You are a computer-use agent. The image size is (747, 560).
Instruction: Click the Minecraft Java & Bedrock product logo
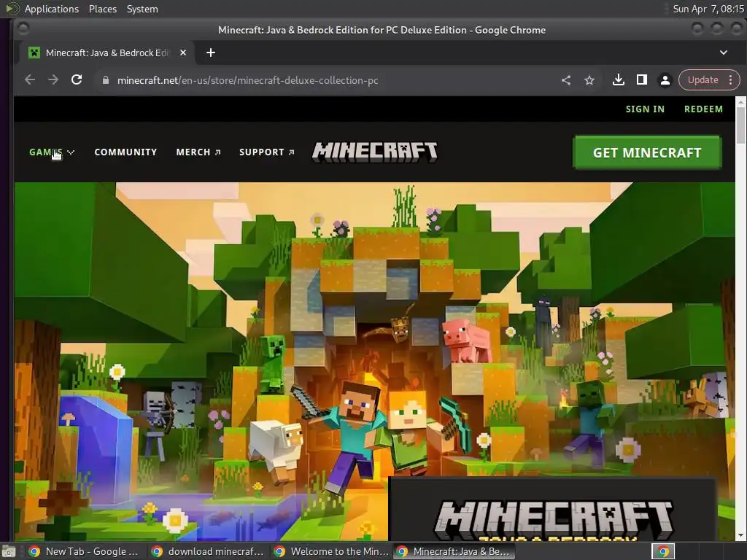553,520
